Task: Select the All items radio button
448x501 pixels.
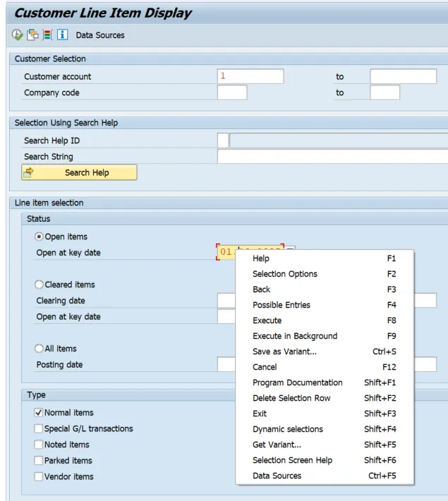Action: pyautogui.click(x=40, y=349)
